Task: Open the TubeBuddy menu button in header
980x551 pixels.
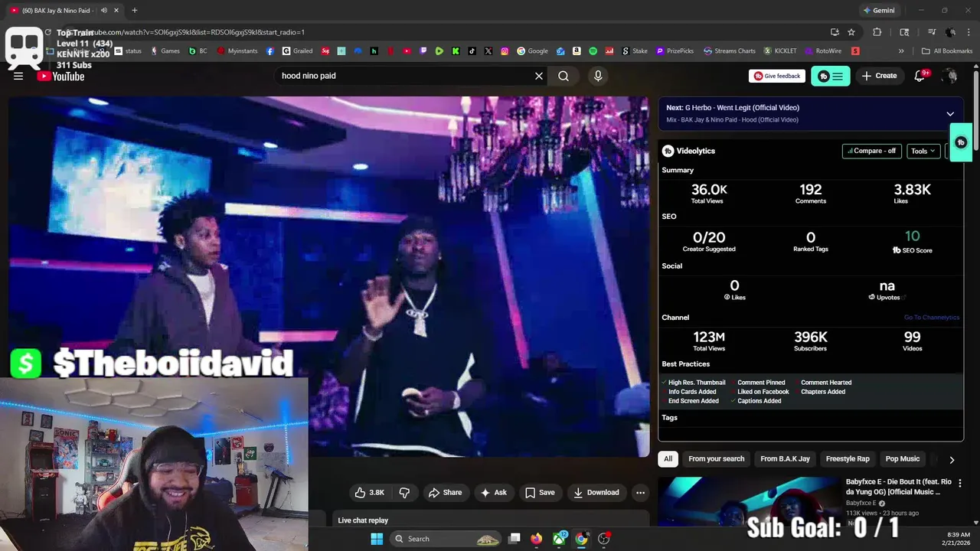Action: point(830,76)
